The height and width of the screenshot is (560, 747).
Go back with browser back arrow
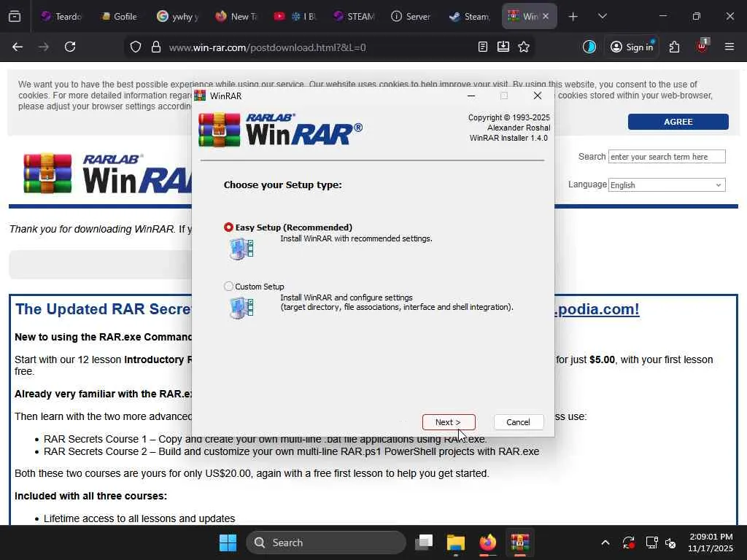click(18, 47)
